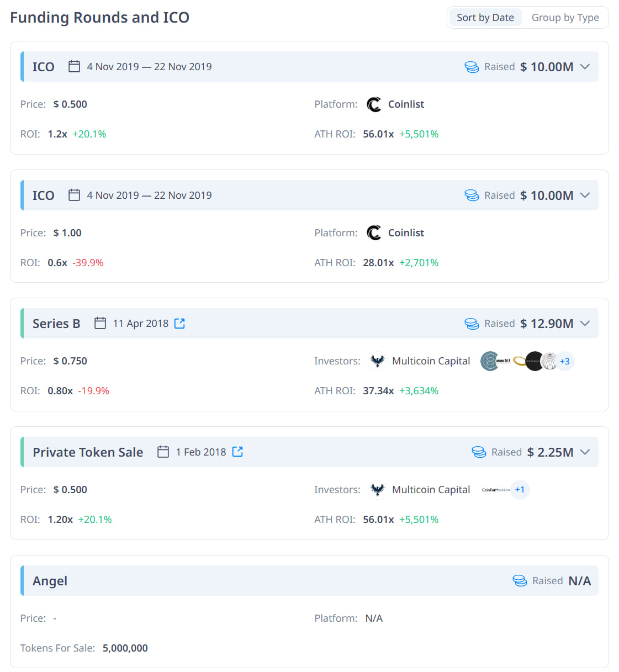
Task: Show +3 more Series B investors
Action: click(565, 361)
